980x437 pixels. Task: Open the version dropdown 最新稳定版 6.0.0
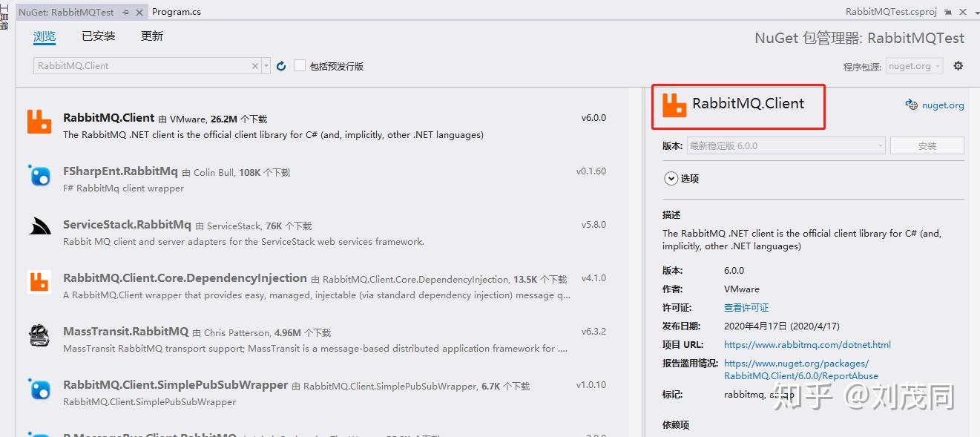tap(786, 145)
